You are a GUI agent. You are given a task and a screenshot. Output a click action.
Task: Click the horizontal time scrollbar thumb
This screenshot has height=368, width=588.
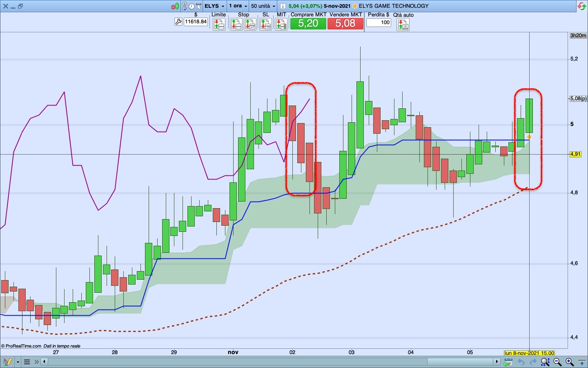pos(461,362)
